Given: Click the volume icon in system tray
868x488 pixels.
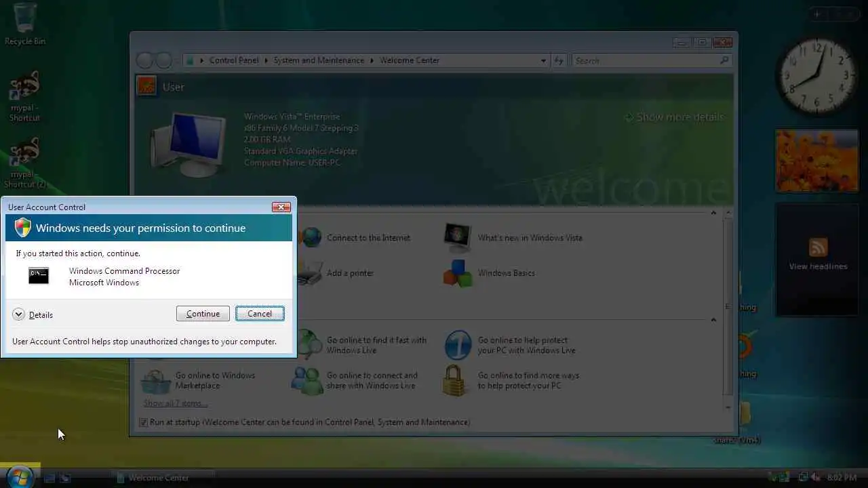Looking at the screenshot, I should [816, 478].
